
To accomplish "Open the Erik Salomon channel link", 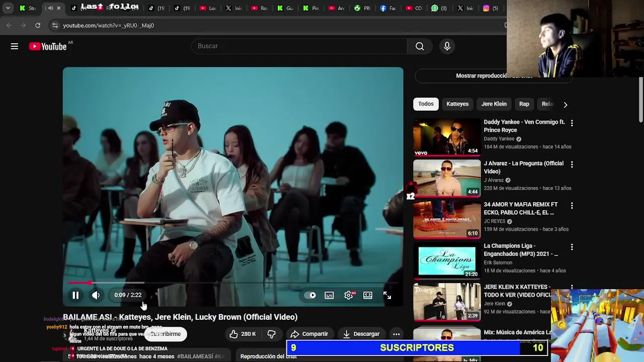I will [498, 262].
